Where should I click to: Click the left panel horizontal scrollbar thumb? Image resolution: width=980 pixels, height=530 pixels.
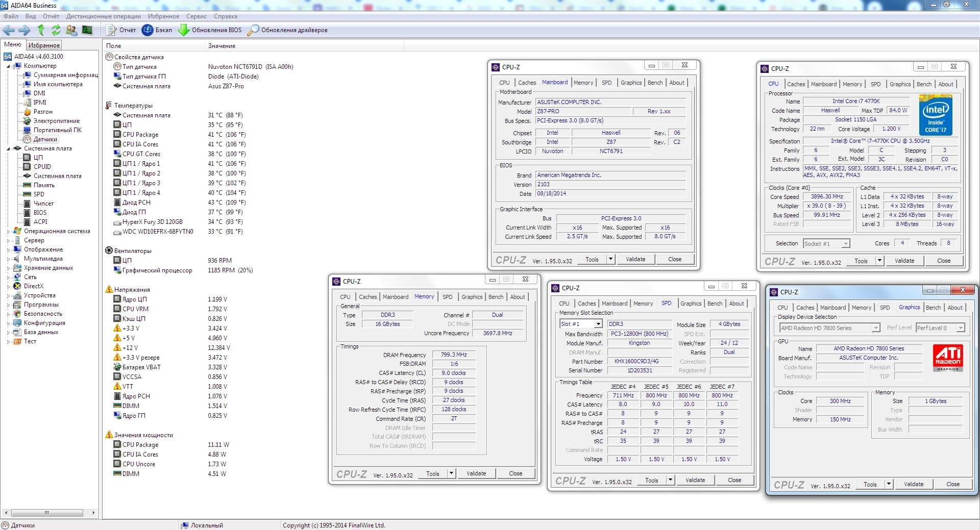47,513
